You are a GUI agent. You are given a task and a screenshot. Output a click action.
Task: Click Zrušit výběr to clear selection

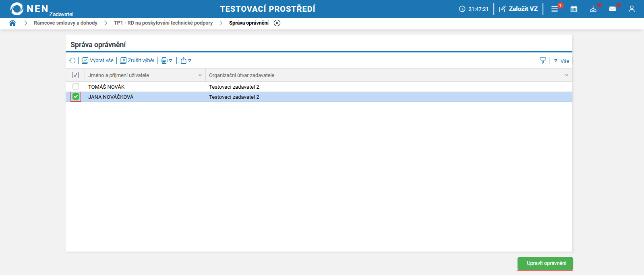[x=137, y=60]
